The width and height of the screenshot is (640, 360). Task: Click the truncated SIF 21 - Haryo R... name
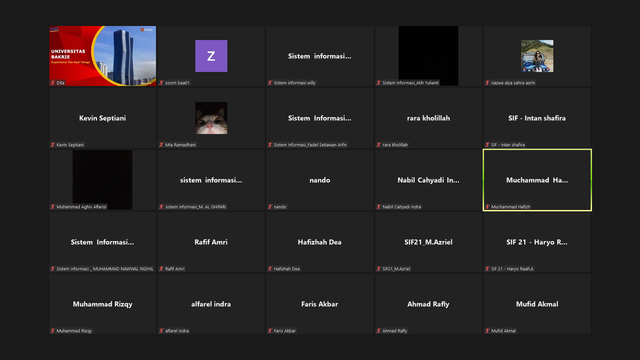tap(537, 242)
